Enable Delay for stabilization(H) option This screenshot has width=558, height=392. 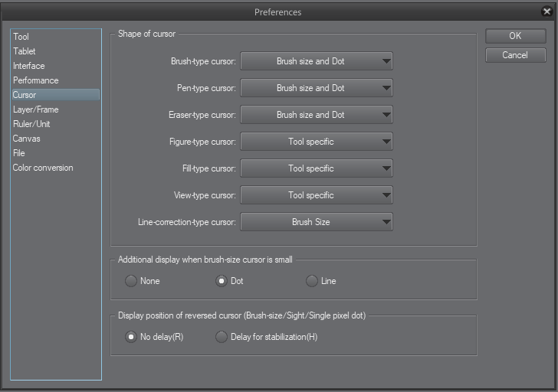pyautogui.click(x=222, y=337)
